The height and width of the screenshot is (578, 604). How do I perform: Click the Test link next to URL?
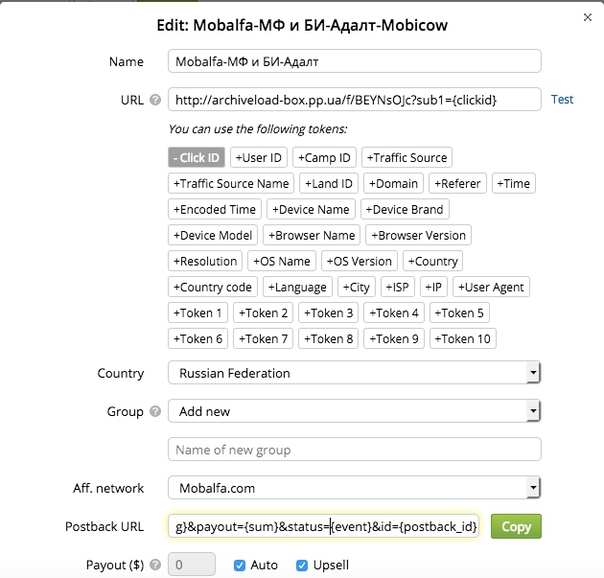[562, 100]
